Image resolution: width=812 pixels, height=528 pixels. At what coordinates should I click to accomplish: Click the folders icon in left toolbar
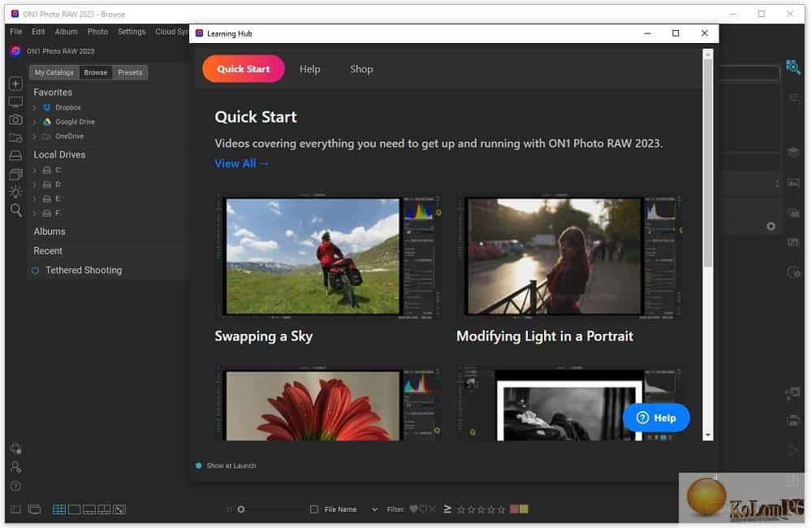[x=15, y=138]
